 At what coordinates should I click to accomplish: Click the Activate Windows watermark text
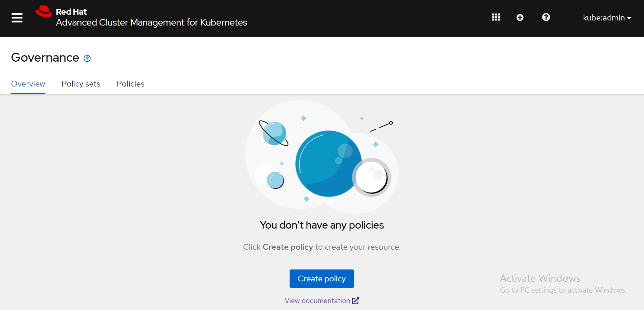540,278
